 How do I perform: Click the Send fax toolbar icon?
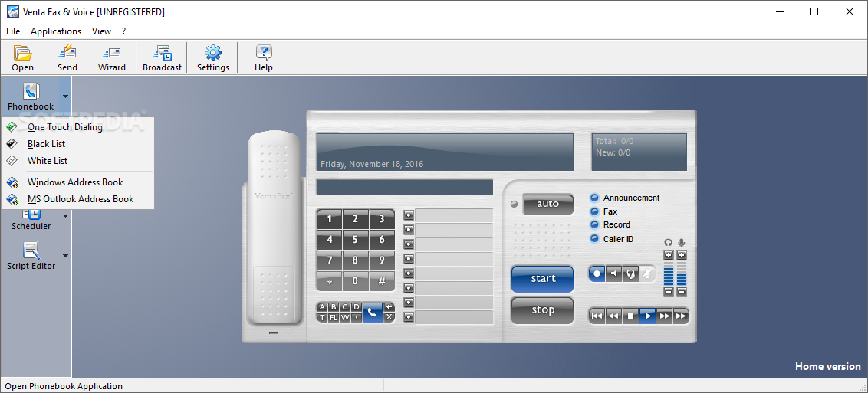click(x=67, y=58)
